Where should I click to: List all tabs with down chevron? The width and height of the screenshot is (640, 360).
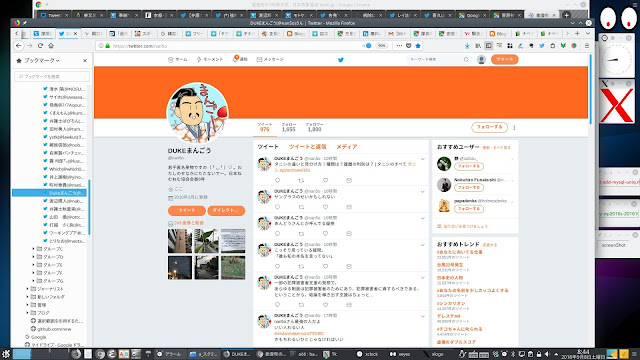coord(588,33)
